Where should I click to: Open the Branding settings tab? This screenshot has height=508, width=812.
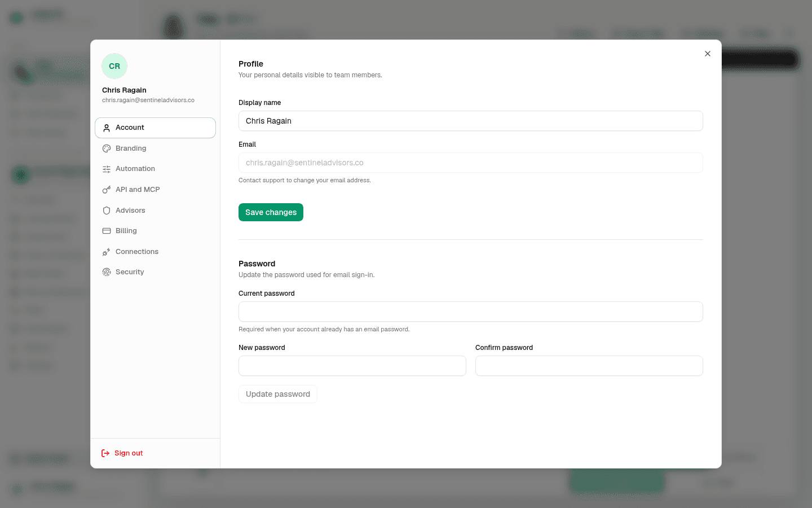pos(155,148)
